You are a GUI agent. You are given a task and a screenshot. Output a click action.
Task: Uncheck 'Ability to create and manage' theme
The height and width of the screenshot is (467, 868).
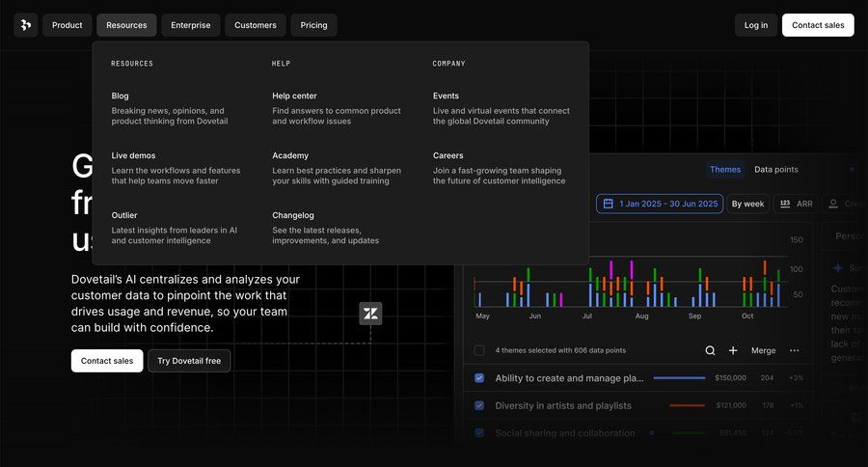479,378
